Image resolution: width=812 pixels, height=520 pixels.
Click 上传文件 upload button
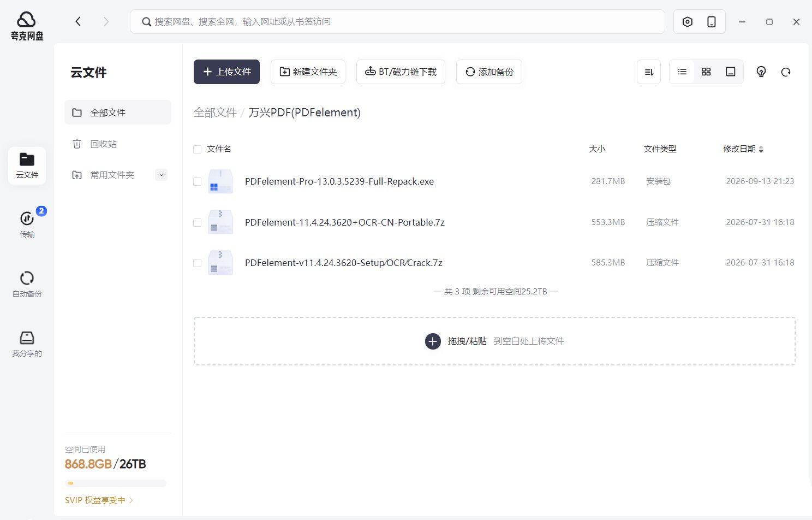tap(226, 72)
